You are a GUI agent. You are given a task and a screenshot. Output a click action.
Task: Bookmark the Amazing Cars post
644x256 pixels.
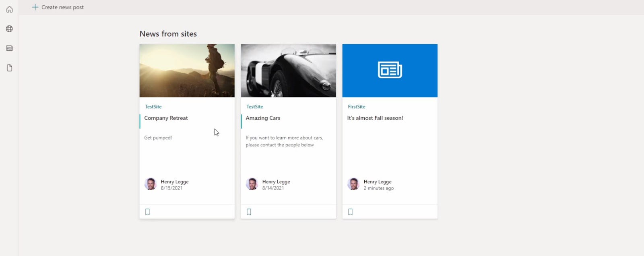249,212
